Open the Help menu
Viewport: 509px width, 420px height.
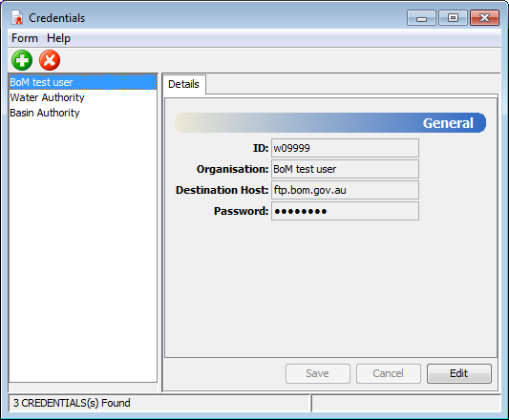coord(58,38)
